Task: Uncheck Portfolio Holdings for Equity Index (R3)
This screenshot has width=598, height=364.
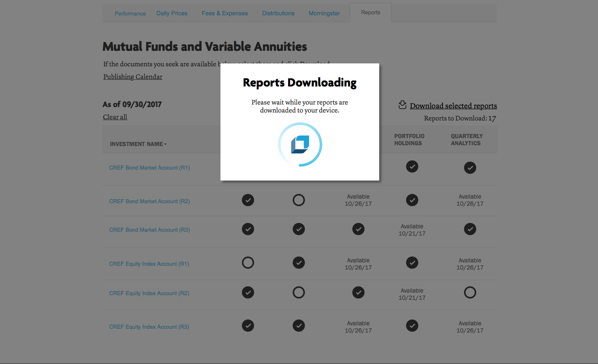Action: (x=412, y=326)
